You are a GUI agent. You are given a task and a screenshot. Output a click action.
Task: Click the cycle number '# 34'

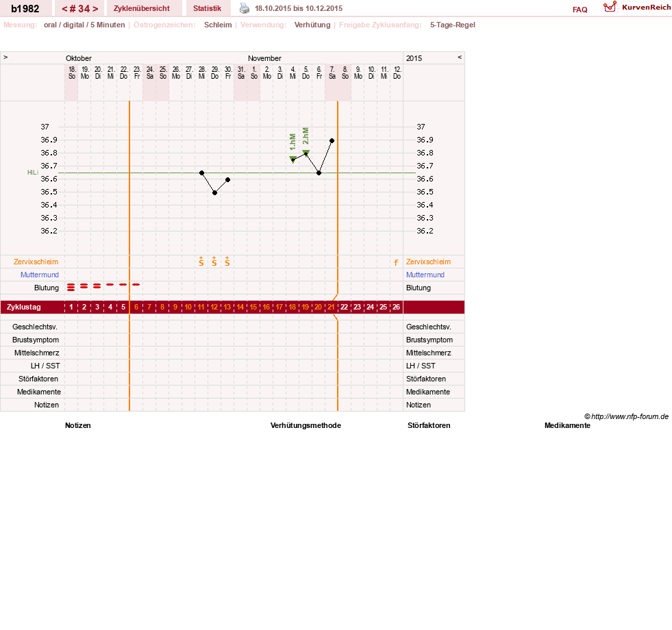79,9
